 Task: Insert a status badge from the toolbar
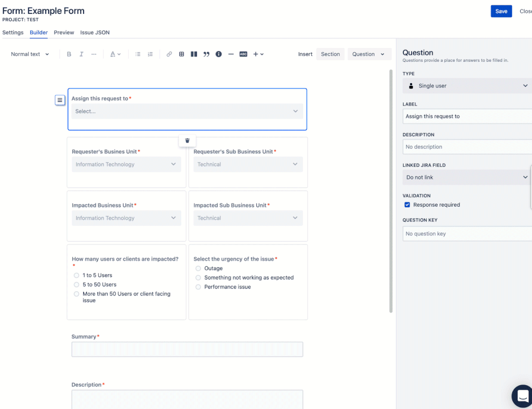(243, 54)
